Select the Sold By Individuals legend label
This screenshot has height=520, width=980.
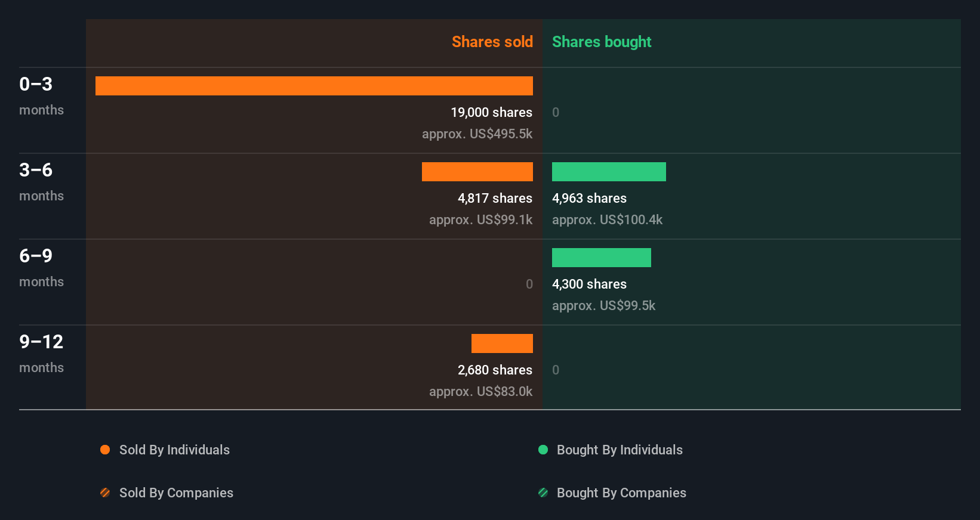coord(174,450)
